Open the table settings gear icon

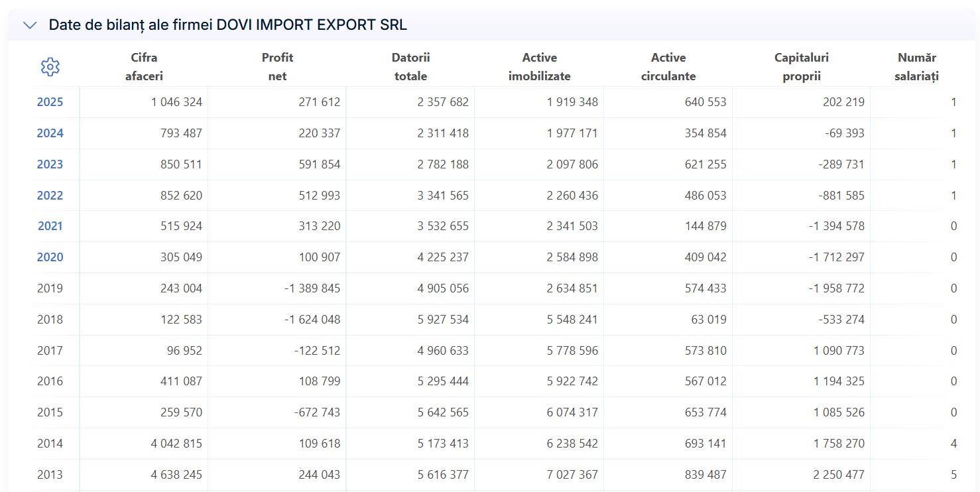coord(50,66)
